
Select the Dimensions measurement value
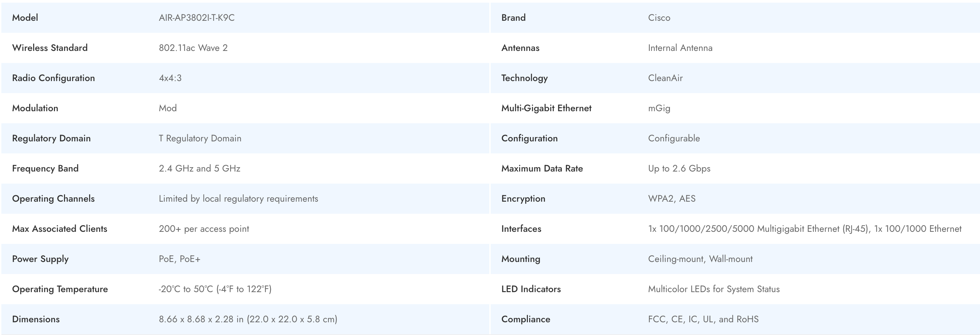[x=248, y=319]
